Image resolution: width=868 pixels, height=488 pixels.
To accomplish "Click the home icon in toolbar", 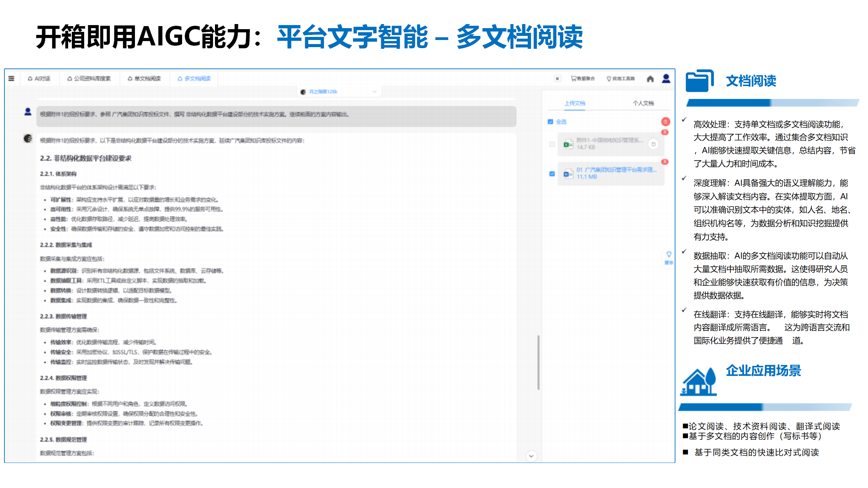I will [650, 79].
